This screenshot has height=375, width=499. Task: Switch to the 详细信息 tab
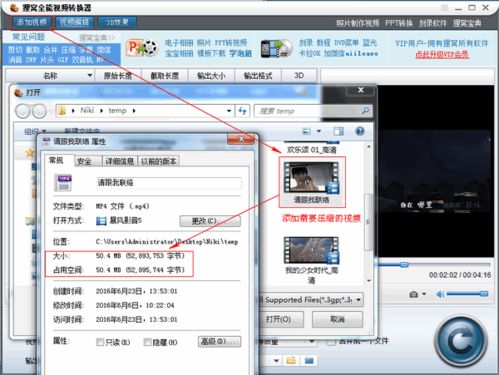click(119, 161)
